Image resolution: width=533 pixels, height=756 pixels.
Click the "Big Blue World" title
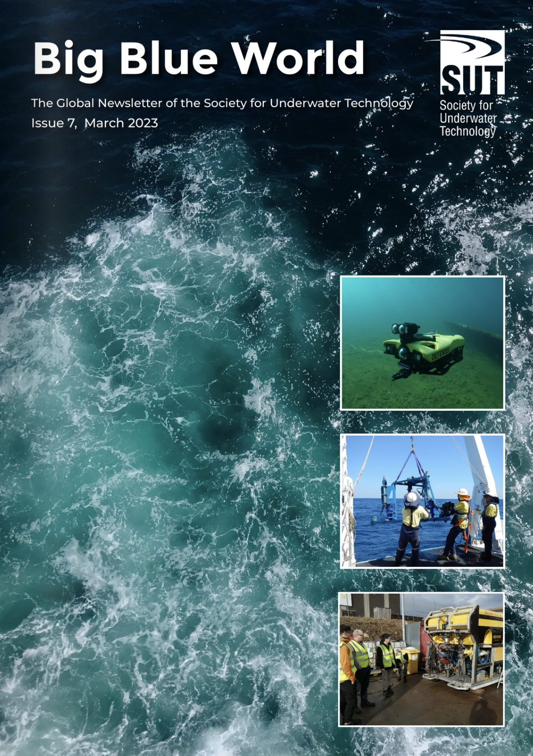[x=199, y=58]
